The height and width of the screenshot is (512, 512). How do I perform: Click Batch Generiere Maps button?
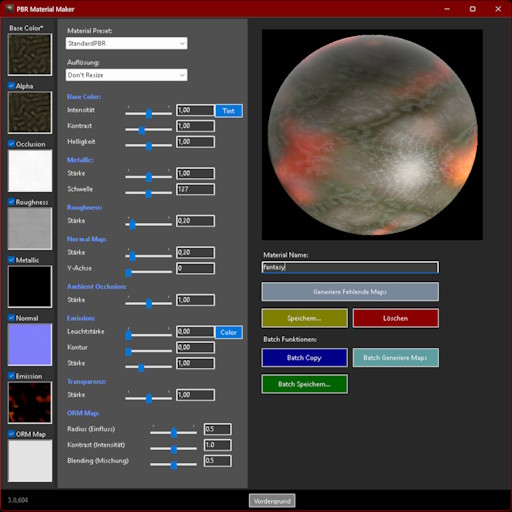pyautogui.click(x=396, y=358)
